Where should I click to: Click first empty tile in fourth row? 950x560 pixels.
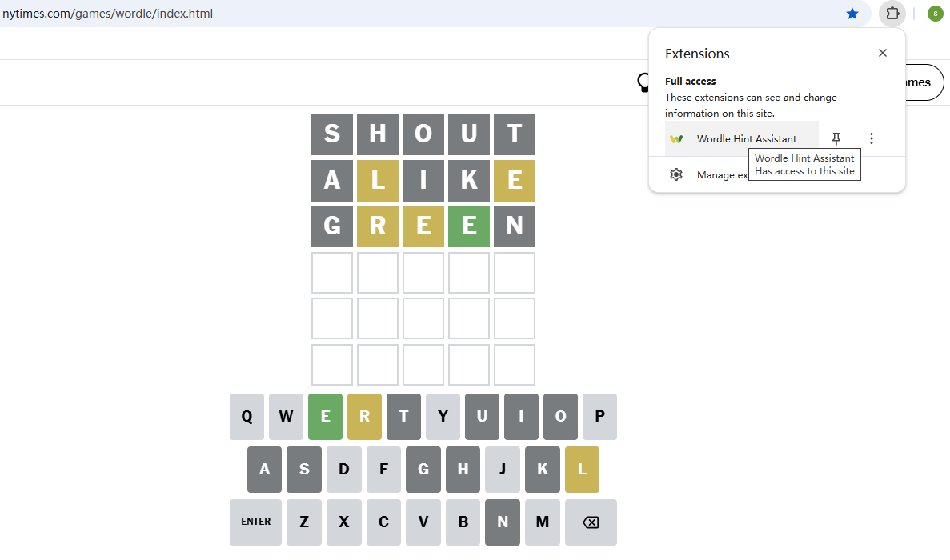[x=332, y=273]
